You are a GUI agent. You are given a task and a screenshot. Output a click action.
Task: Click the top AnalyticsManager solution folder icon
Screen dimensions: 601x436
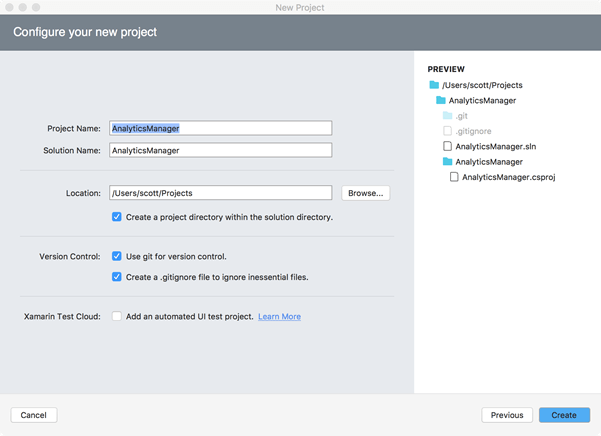point(440,101)
